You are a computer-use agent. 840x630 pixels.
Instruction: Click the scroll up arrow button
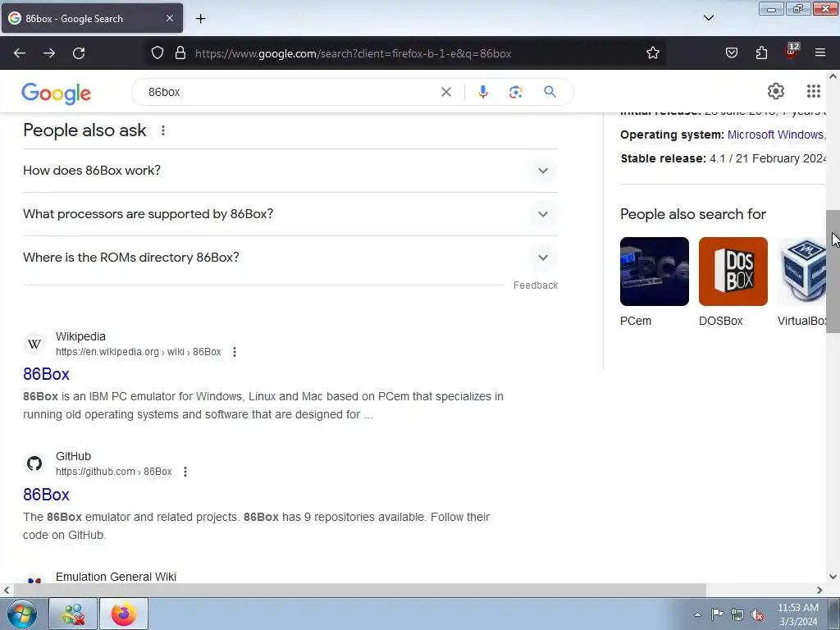[833, 76]
